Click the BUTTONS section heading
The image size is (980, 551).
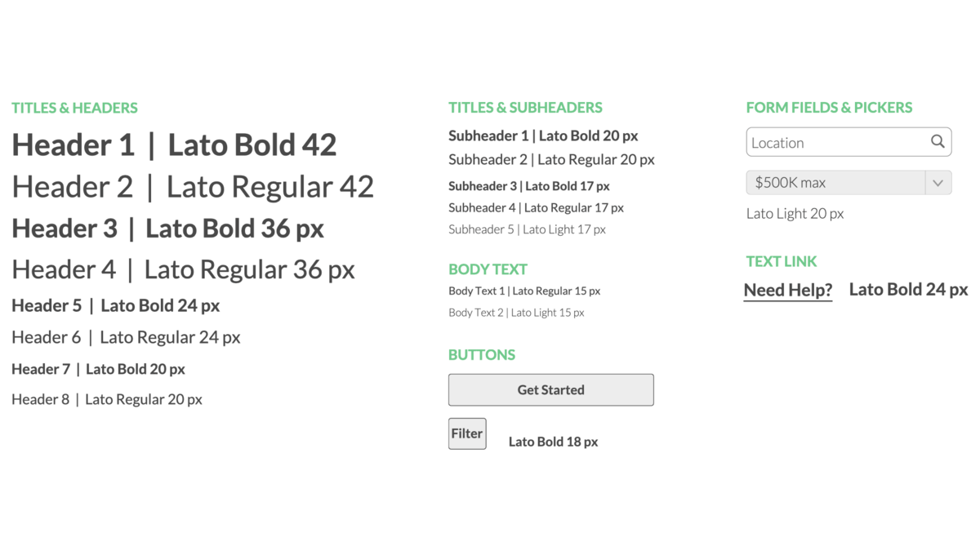(x=482, y=355)
